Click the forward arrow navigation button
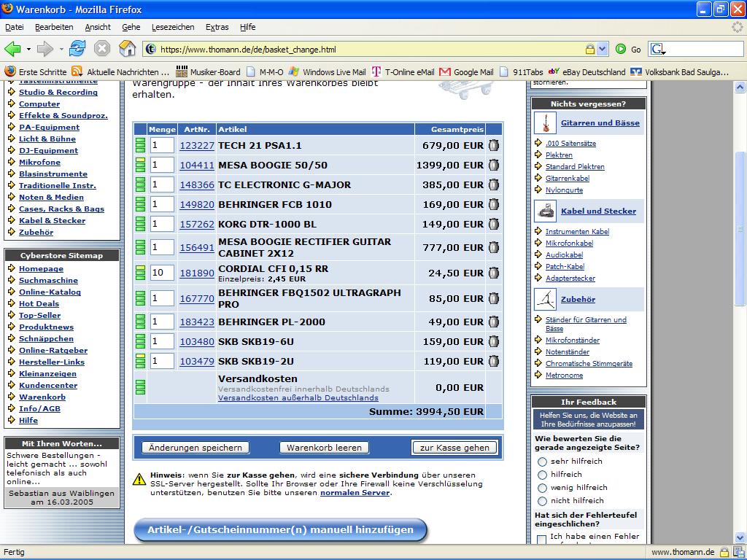Viewport: 747px width, 560px height. coord(44,49)
